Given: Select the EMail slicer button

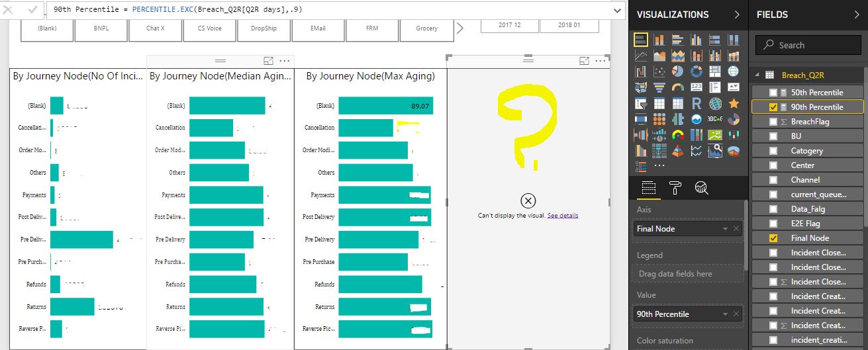Looking at the screenshot, I should point(318,28).
